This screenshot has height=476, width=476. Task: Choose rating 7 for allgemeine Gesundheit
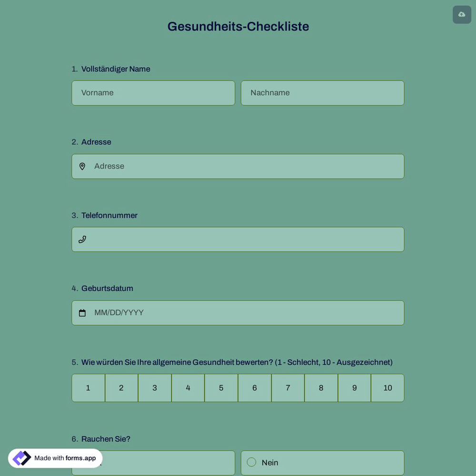287,387
